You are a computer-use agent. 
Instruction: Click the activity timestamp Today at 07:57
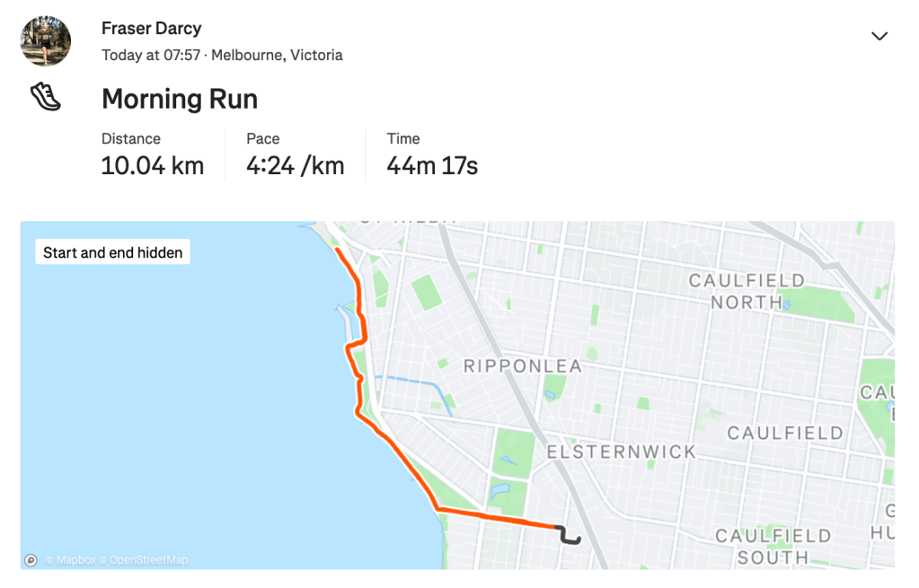tap(152, 55)
